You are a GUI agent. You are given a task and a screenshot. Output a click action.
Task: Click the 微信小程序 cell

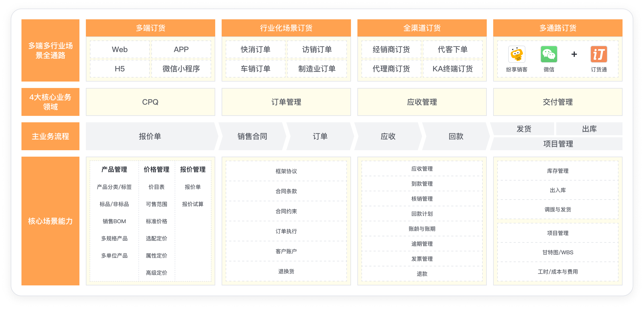point(181,69)
